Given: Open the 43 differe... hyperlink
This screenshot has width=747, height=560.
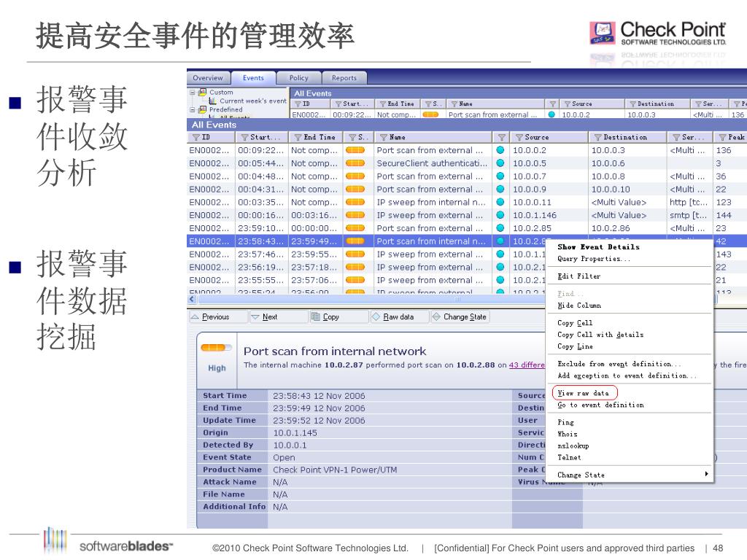Looking at the screenshot, I should [x=527, y=365].
